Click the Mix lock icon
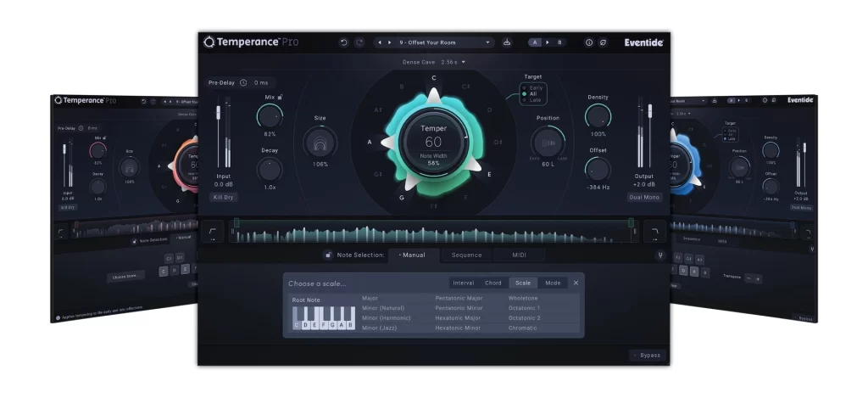Screen dimensions: 868x398 pyautogui.click(x=280, y=98)
